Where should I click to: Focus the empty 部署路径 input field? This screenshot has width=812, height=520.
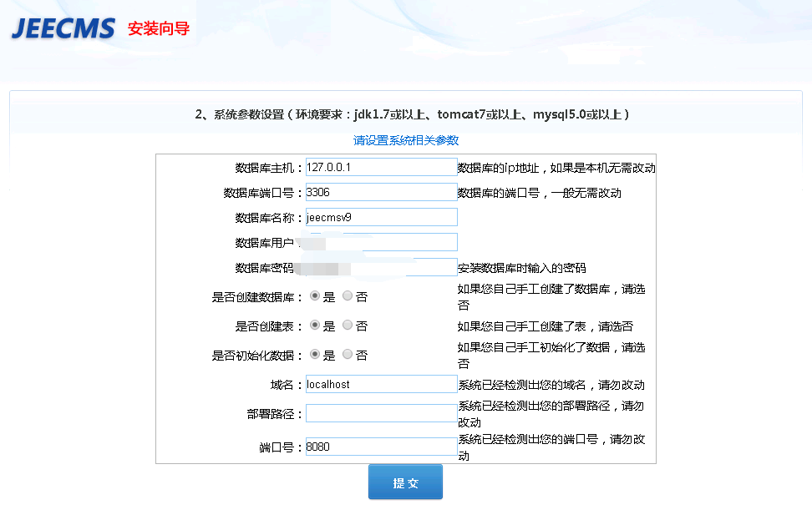tap(382, 413)
